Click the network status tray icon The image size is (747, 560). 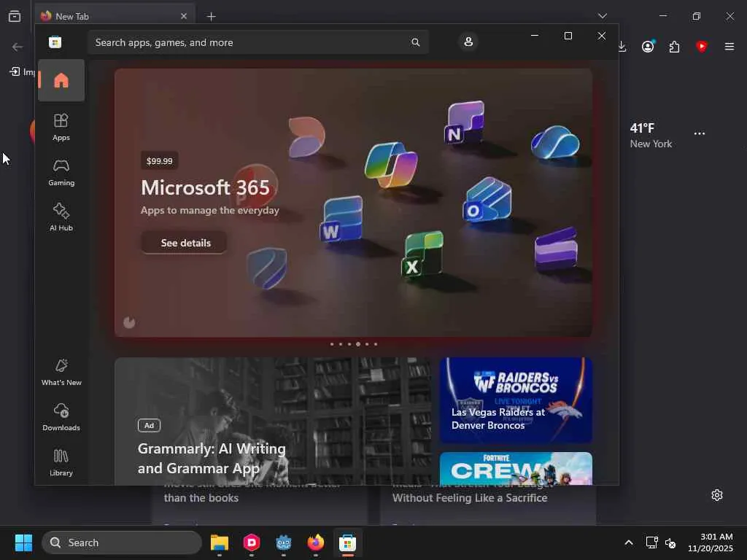pos(651,542)
